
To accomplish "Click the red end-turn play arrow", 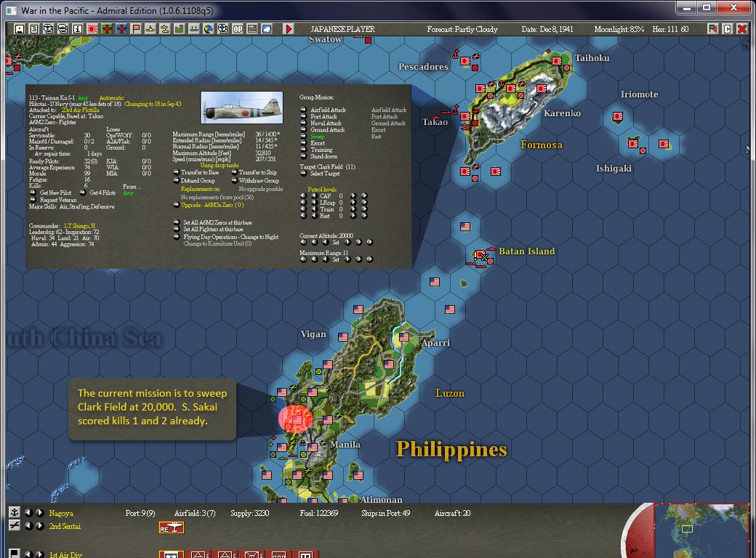I will 289,29.
